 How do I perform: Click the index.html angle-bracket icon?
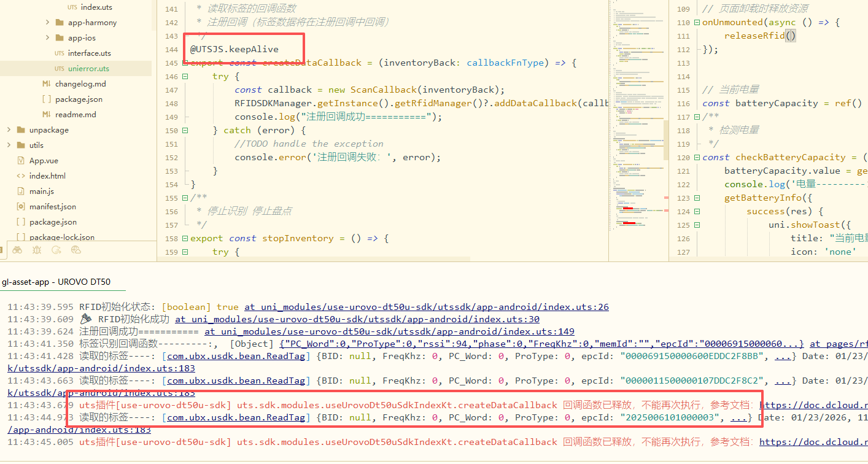(21, 176)
